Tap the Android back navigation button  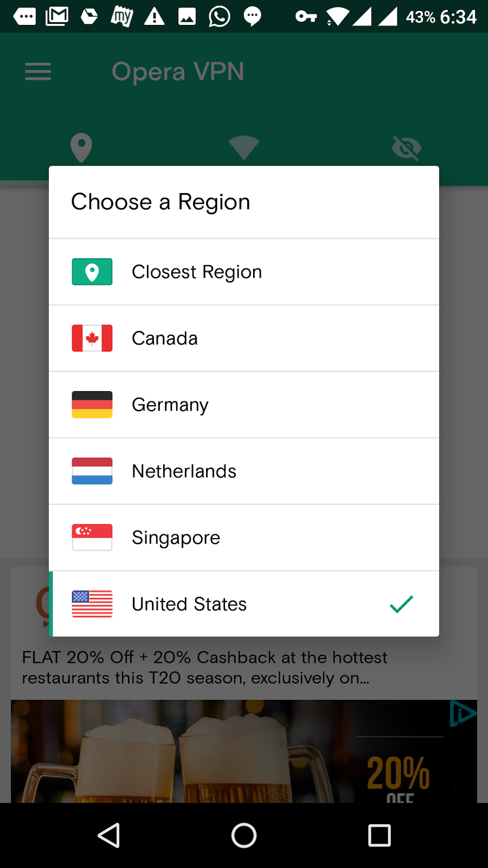[x=108, y=835]
